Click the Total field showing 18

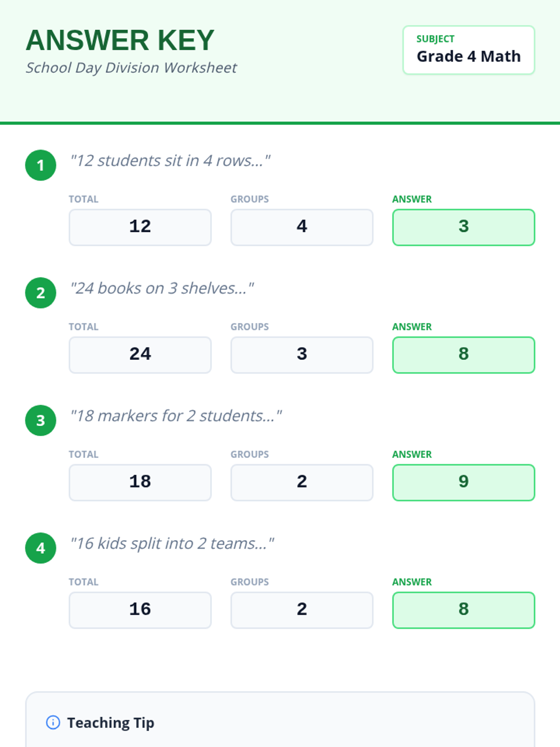coord(140,482)
